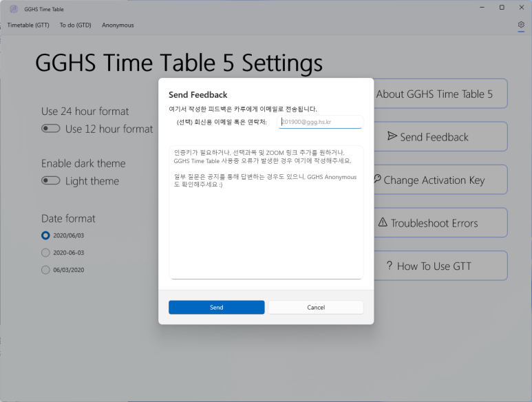Focus the reply email input field
This screenshot has height=402, width=532.
point(320,122)
